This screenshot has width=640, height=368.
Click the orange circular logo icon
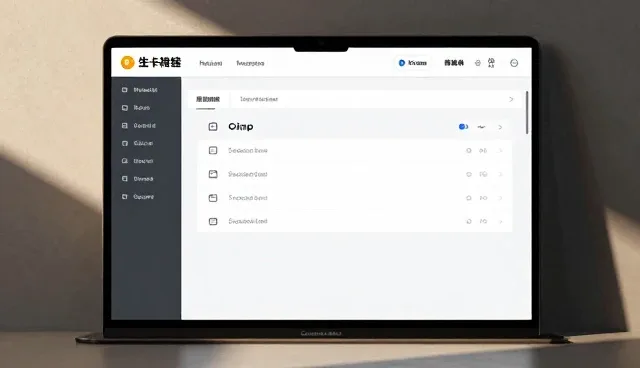pyautogui.click(x=127, y=62)
